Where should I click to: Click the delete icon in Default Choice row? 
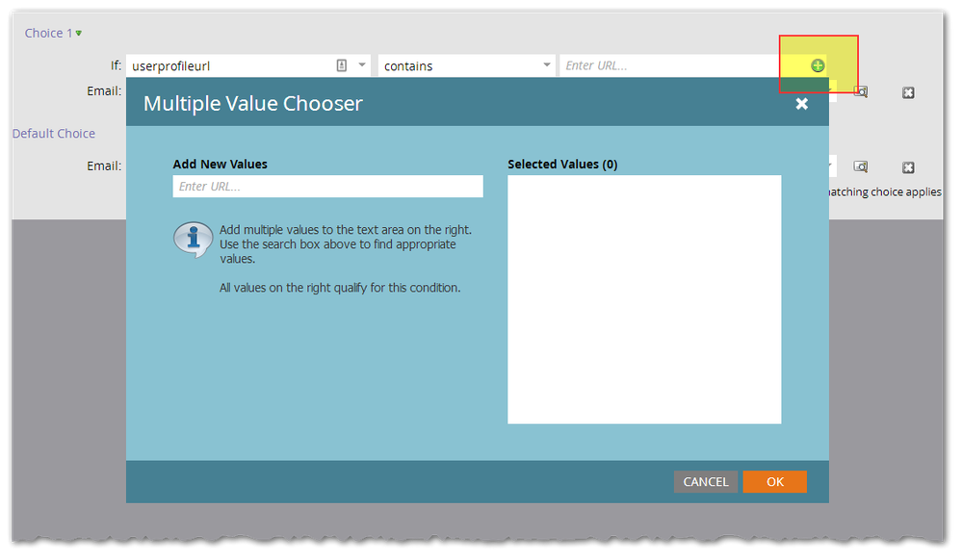(x=908, y=167)
